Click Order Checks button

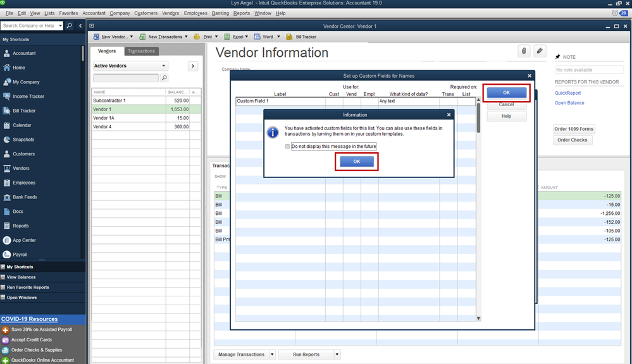pos(573,140)
